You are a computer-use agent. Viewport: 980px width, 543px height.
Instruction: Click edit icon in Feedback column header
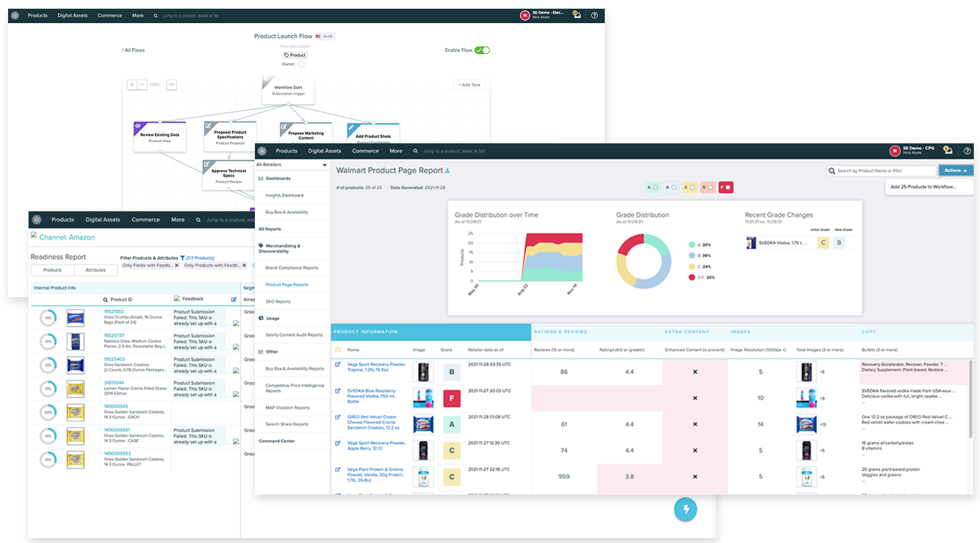234,299
